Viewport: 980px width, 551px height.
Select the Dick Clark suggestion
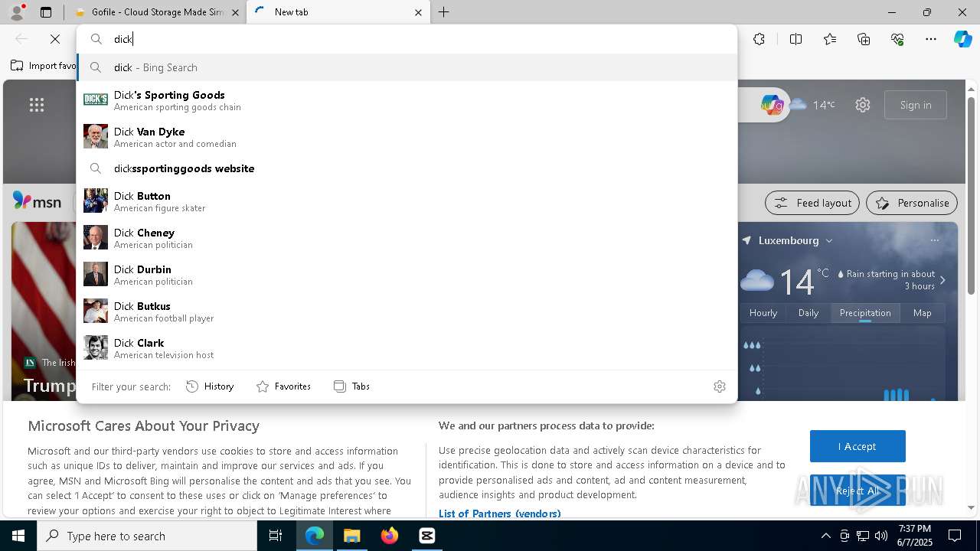click(407, 348)
